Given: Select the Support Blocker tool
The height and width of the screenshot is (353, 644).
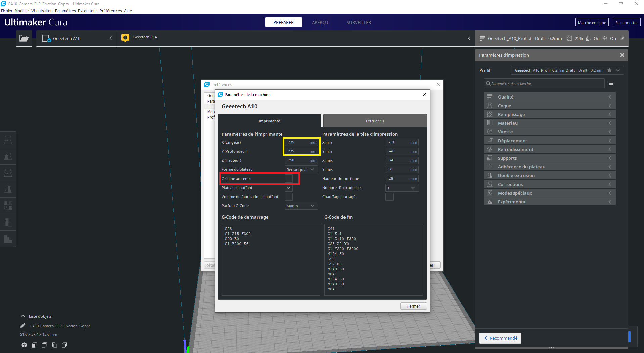Looking at the screenshot, I should [x=8, y=222].
